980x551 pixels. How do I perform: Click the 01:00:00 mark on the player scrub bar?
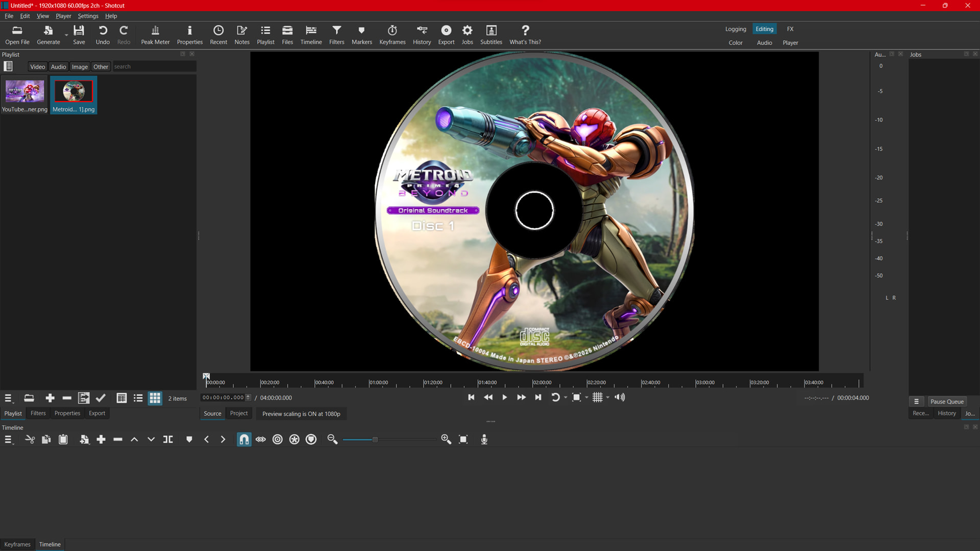click(378, 382)
